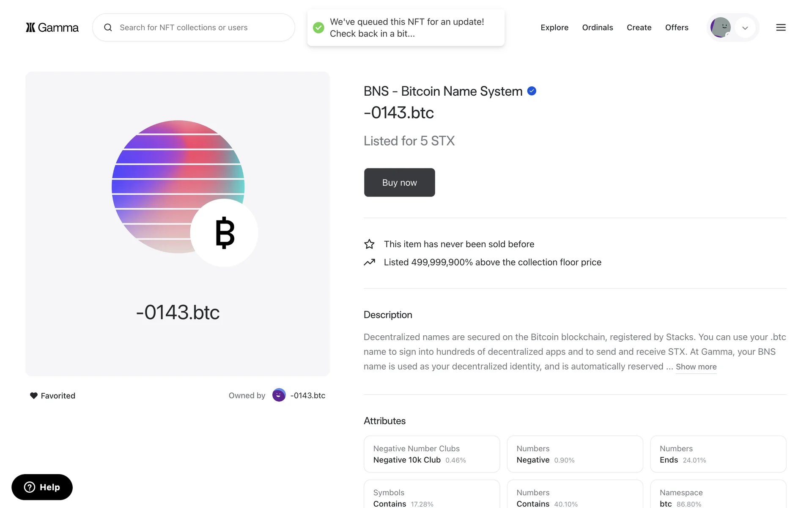Click the owner's purple avatar icon
This screenshot has width=812, height=508.
[279, 395]
